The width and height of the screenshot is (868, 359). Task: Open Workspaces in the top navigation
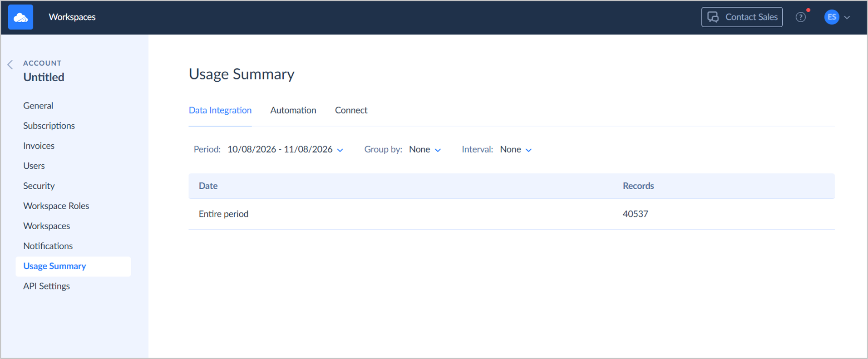[72, 17]
